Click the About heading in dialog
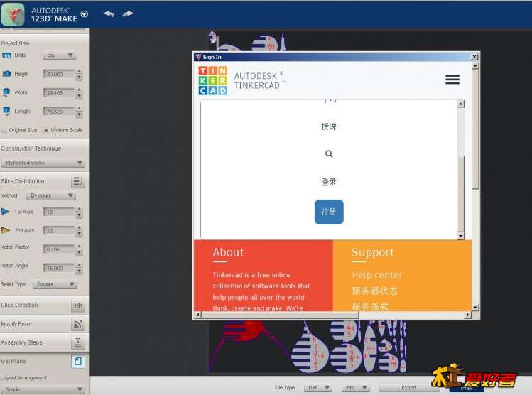Viewport: 532px width, 395px height. [x=228, y=252]
